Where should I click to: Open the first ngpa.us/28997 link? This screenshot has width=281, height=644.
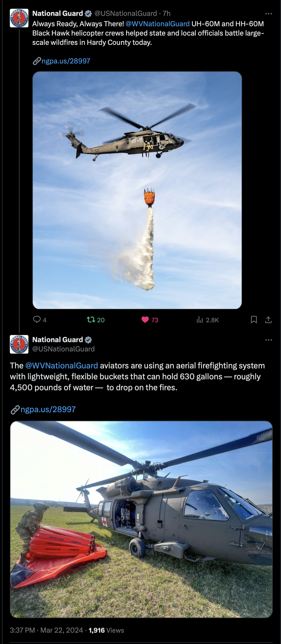pyautogui.click(x=66, y=61)
